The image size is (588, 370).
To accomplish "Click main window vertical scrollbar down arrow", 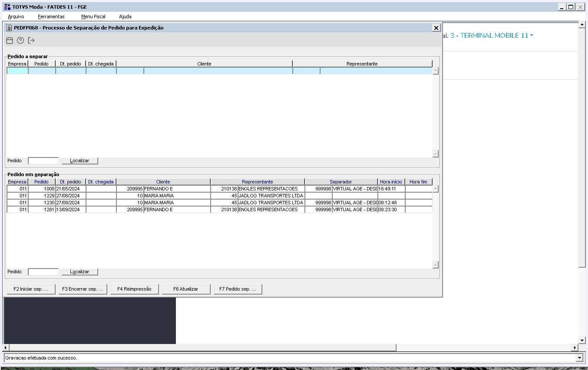I will [582, 341].
